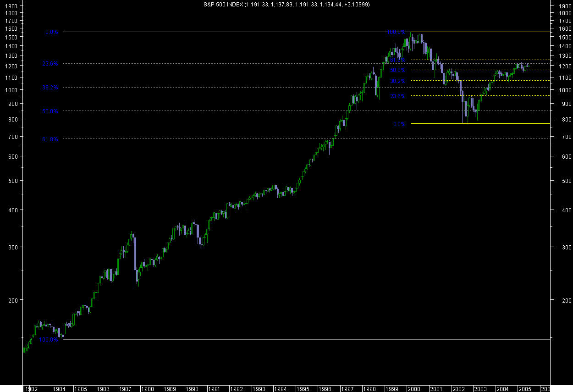This screenshot has width=573, height=392.
Task: Click the 2000 year label on time axis
Action: tap(413, 389)
